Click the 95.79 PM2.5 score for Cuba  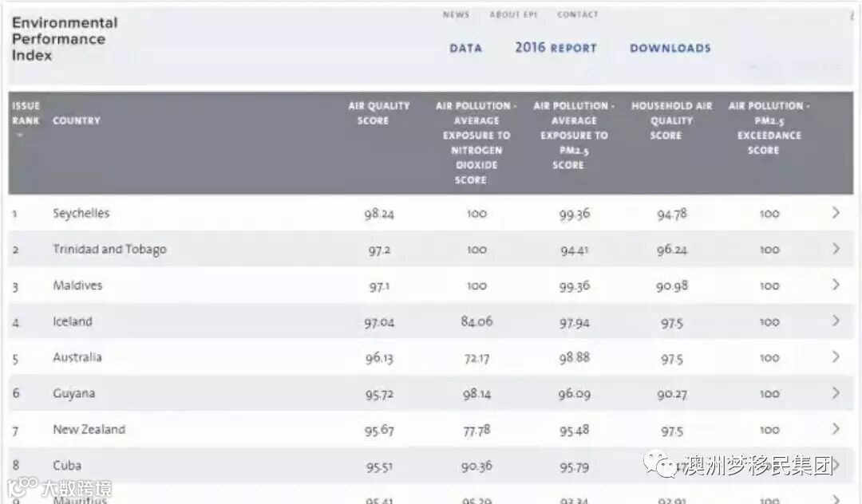[x=574, y=467]
